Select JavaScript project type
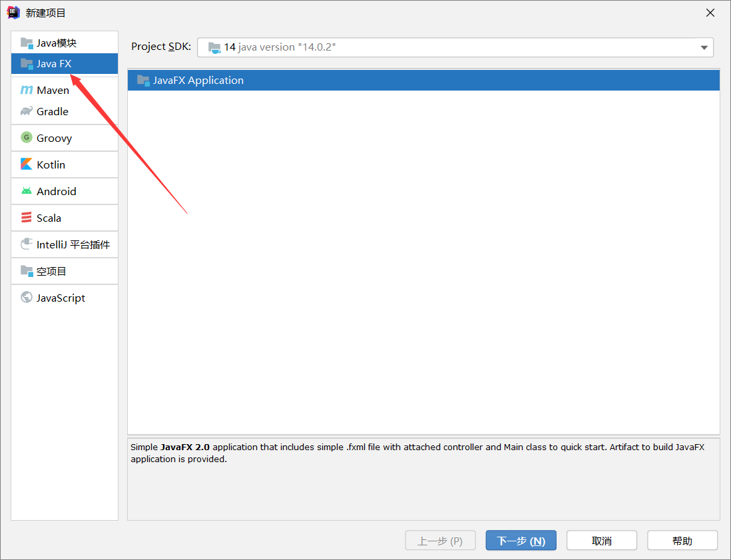 65,297
